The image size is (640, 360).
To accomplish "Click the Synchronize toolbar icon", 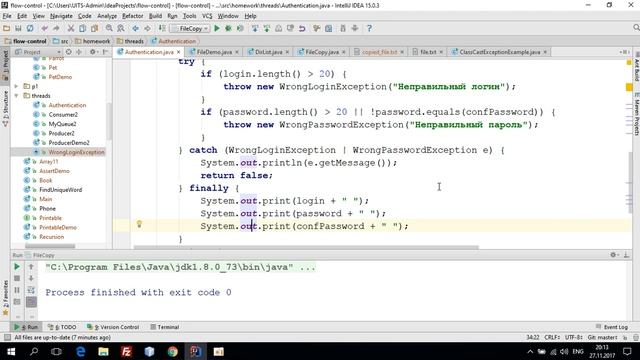I will 30,28.
